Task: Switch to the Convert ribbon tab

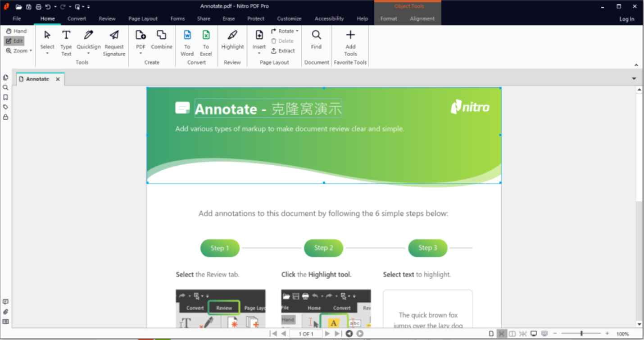Action: click(x=77, y=18)
